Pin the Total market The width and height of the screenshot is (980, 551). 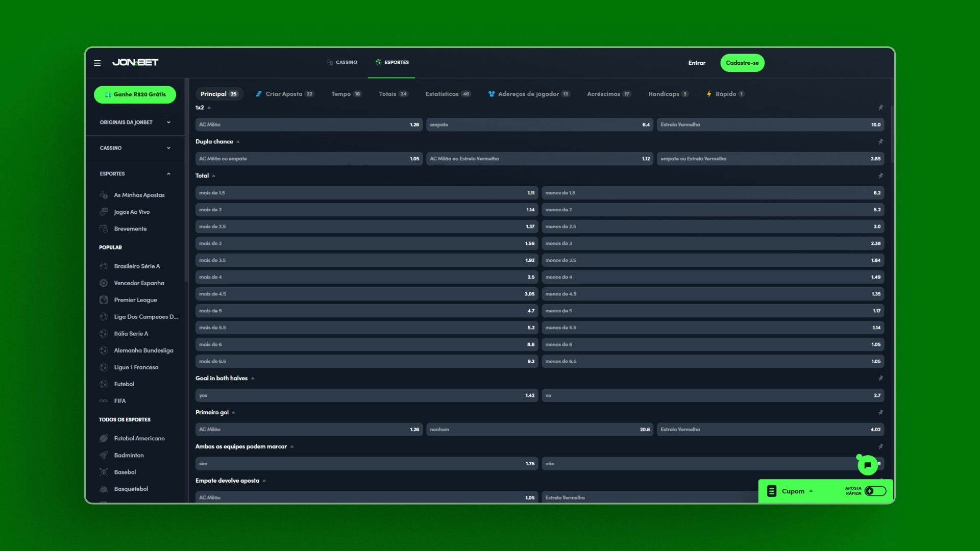pyautogui.click(x=880, y=176)
